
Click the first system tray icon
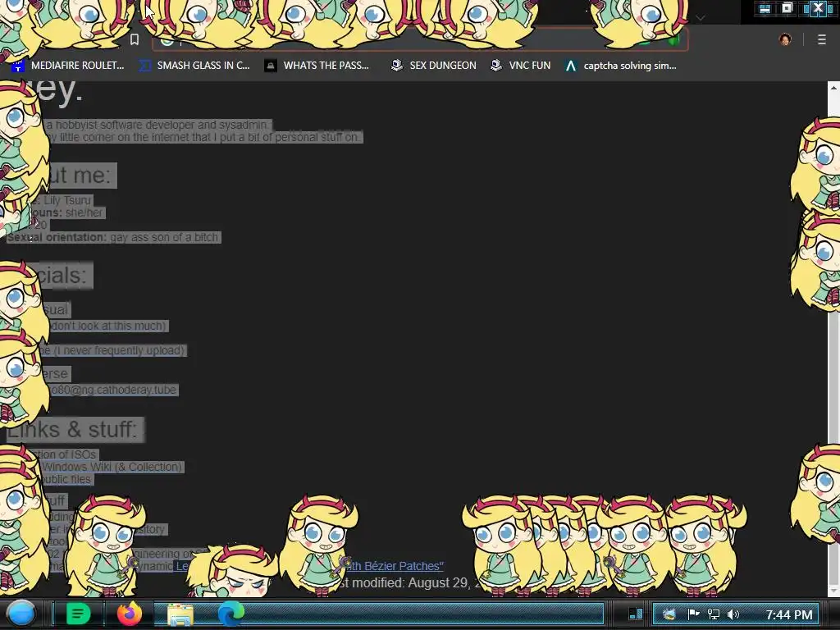[x=669, y=614]
